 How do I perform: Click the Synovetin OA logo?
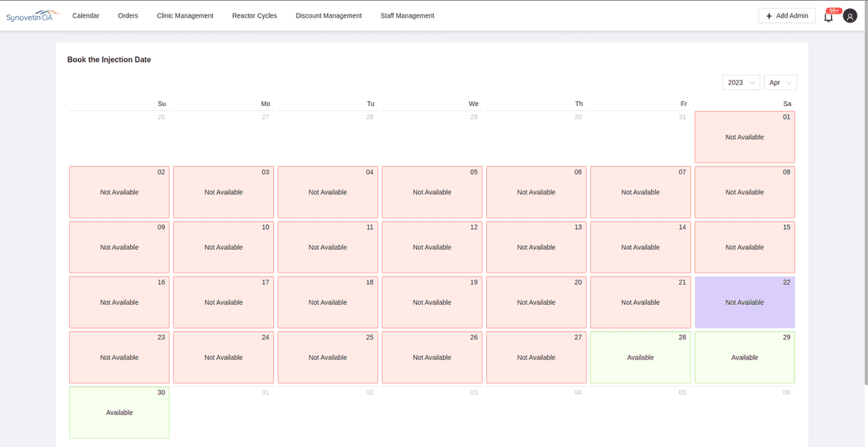pos(32,16)
